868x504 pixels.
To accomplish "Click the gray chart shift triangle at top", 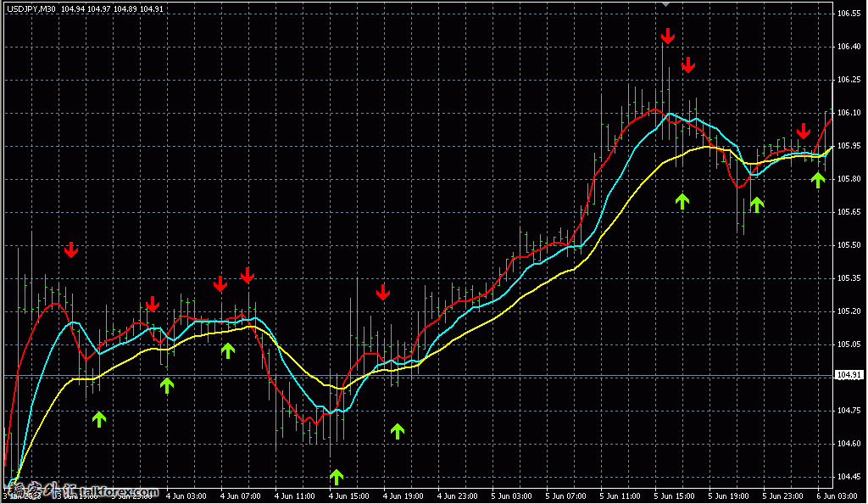I will (x=666, y=4).
